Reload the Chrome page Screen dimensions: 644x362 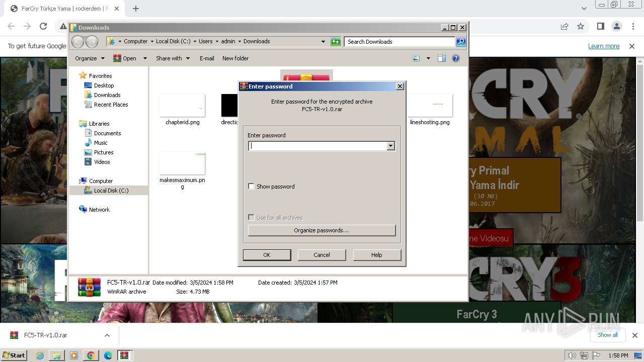pos(43,27)
